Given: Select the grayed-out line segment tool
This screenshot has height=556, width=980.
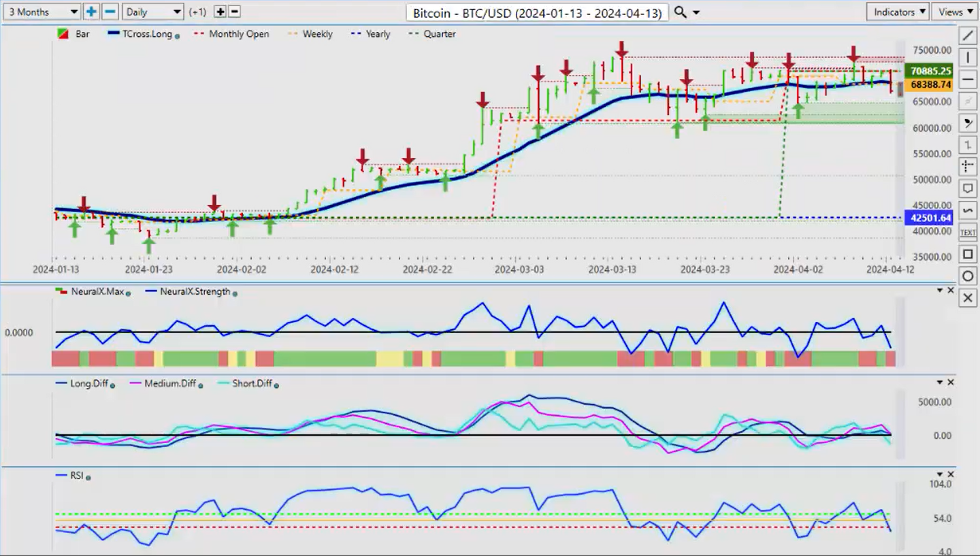Looking at the screenshot, I should [x=968, y=101].
